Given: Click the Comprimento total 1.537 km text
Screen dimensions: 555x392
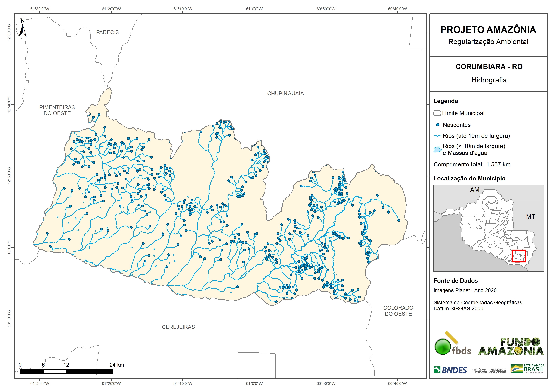Looking at the screenshot, I should (x=472, y=164).
